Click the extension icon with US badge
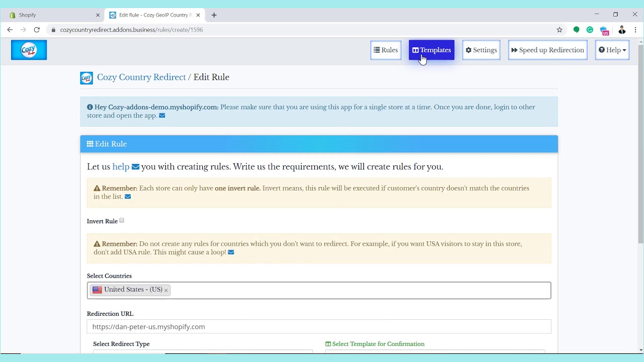The height and width of the screenshot is (362, 644). click(x=604, y=30)
